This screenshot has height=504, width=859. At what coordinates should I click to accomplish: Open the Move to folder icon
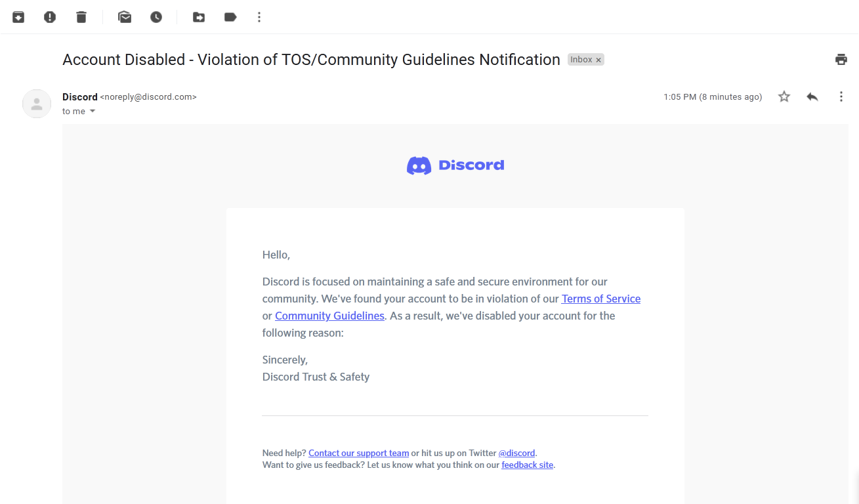[199, 17]
